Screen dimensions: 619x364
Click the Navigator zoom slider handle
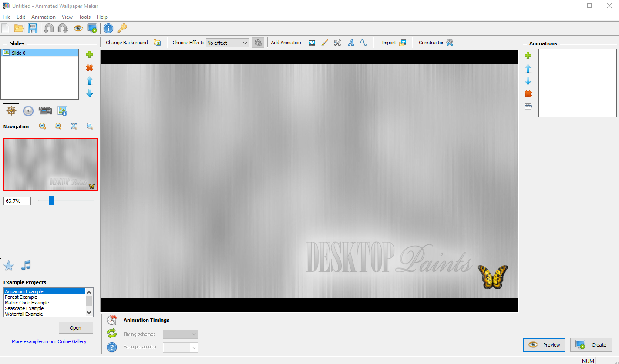click(x=51, y=200)
